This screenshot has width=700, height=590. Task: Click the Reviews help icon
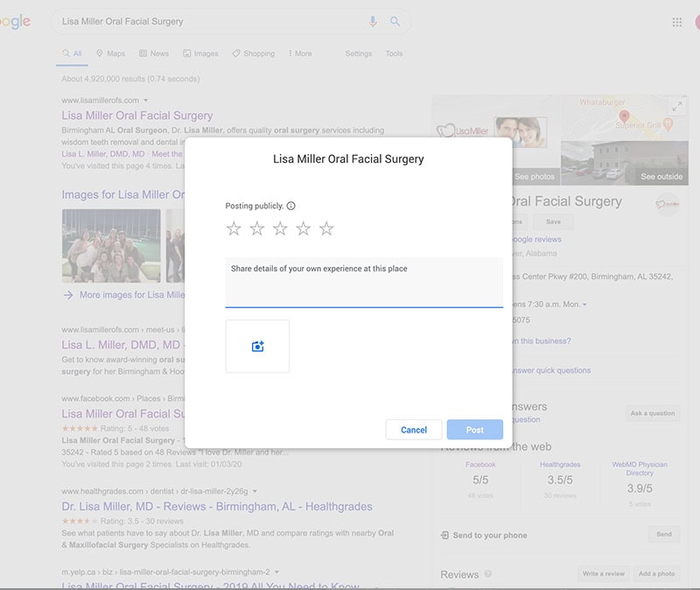pos(488,573)
